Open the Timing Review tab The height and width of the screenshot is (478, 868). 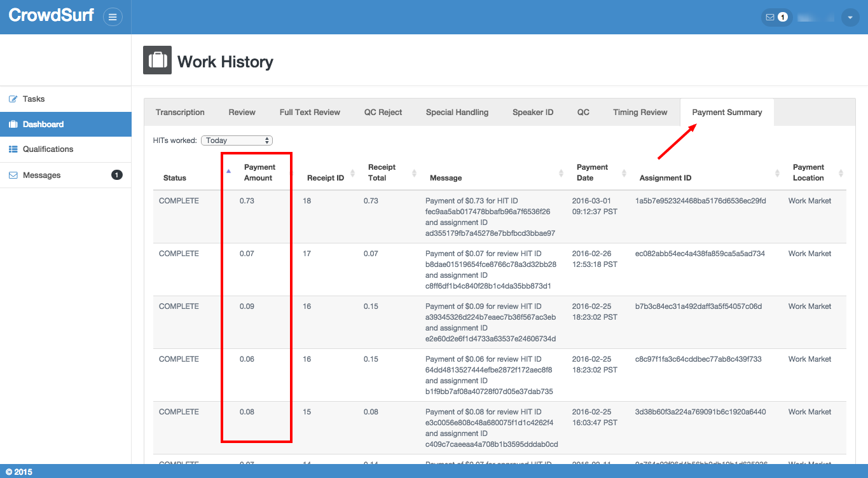(x=640, y=113)
